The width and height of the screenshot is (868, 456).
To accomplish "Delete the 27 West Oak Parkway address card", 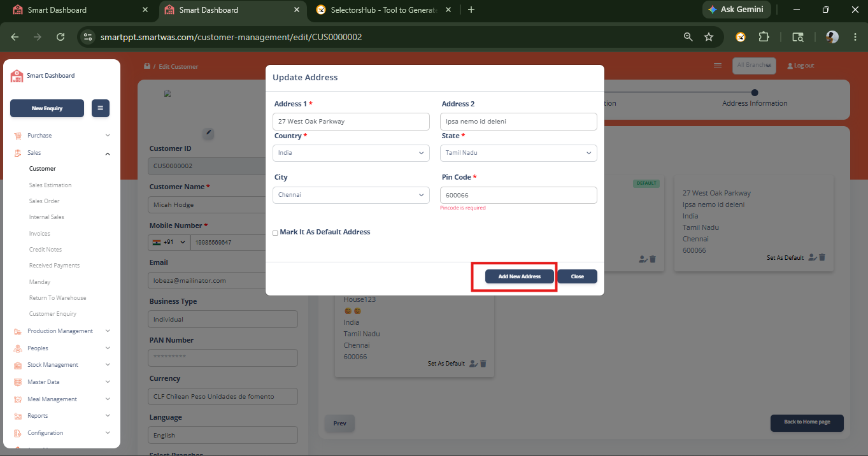I will [822, 257].
